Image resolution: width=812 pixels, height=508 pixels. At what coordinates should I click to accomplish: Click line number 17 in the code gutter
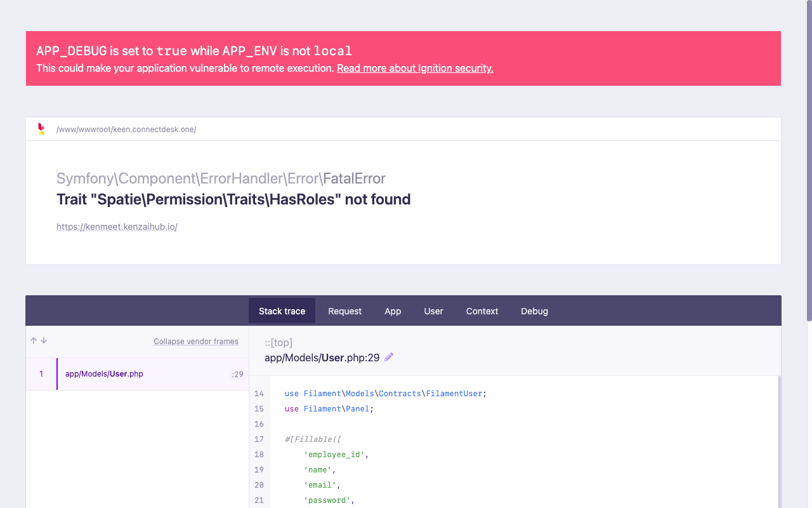point(259,439)
